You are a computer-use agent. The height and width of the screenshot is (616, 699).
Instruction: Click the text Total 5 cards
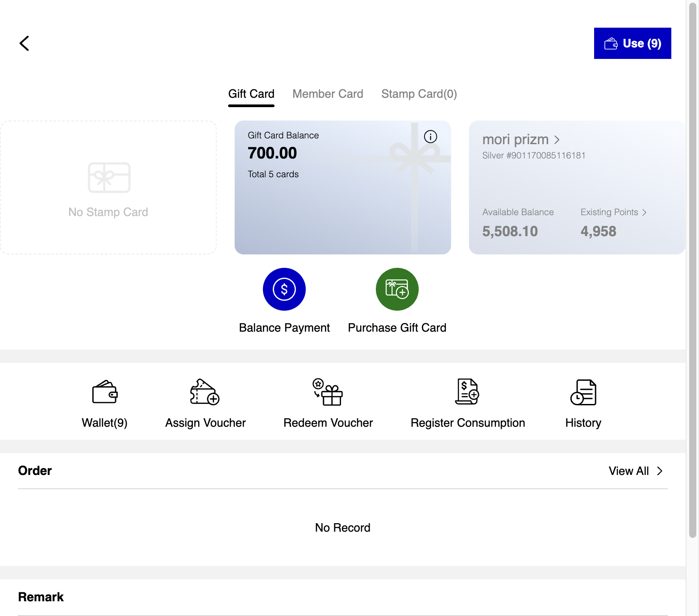273,174
